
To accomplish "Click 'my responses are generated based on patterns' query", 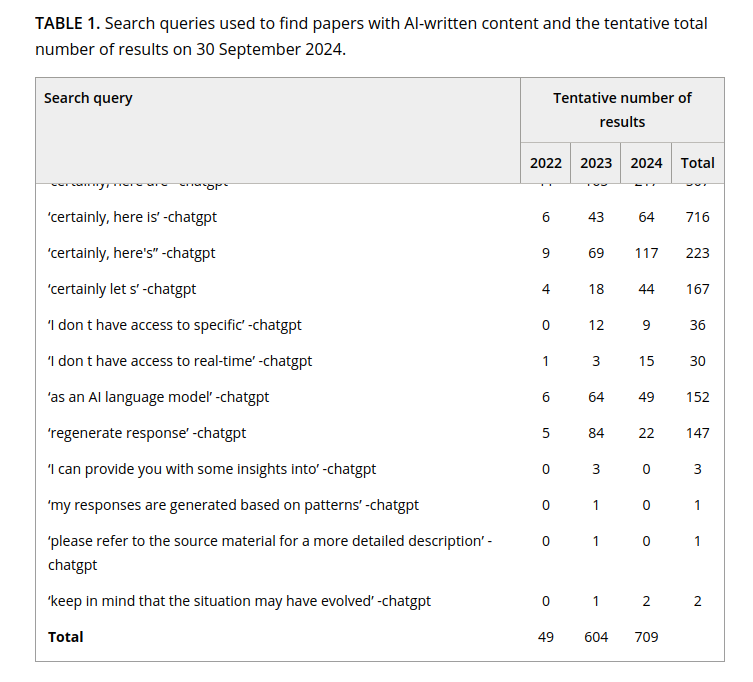I will tap(233, 505).
